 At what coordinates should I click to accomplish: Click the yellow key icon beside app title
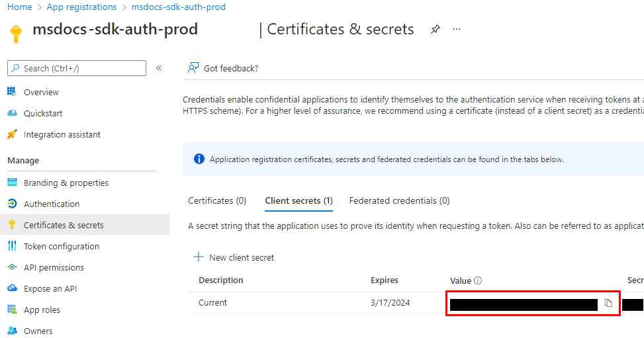[16, 34]
